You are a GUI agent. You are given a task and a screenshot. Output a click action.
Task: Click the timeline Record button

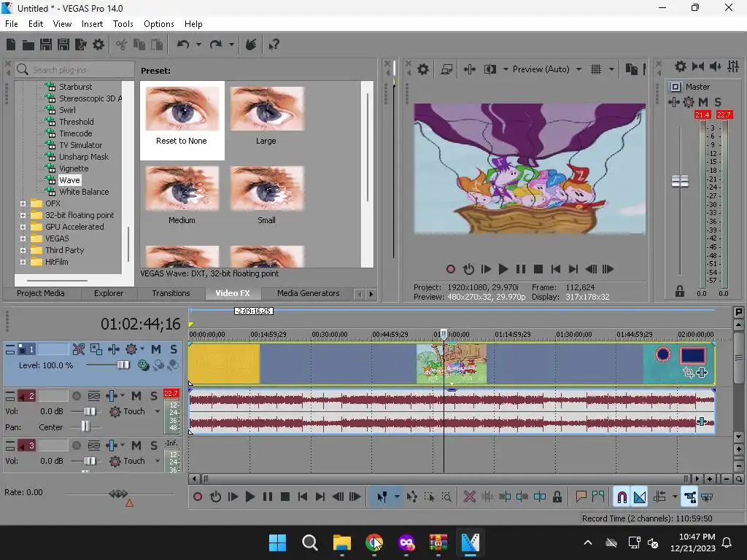pyautogui.click(x=197, y=497)
